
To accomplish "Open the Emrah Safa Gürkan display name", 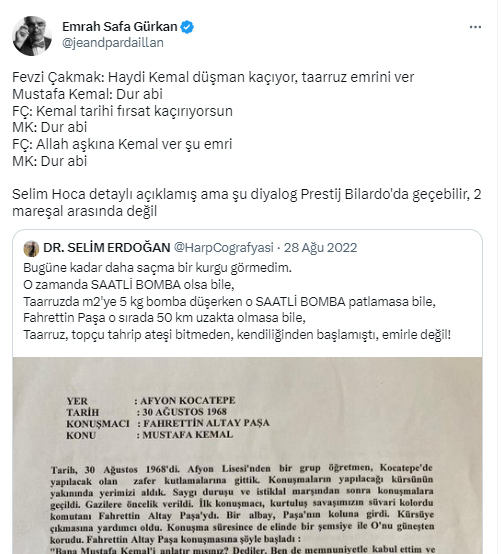I will tap(120, 26).
